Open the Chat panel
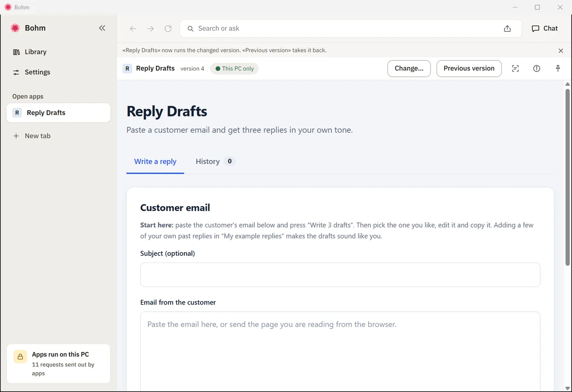Screen dimensions: 572x392 pyautogui.click(x=545, y=28)
